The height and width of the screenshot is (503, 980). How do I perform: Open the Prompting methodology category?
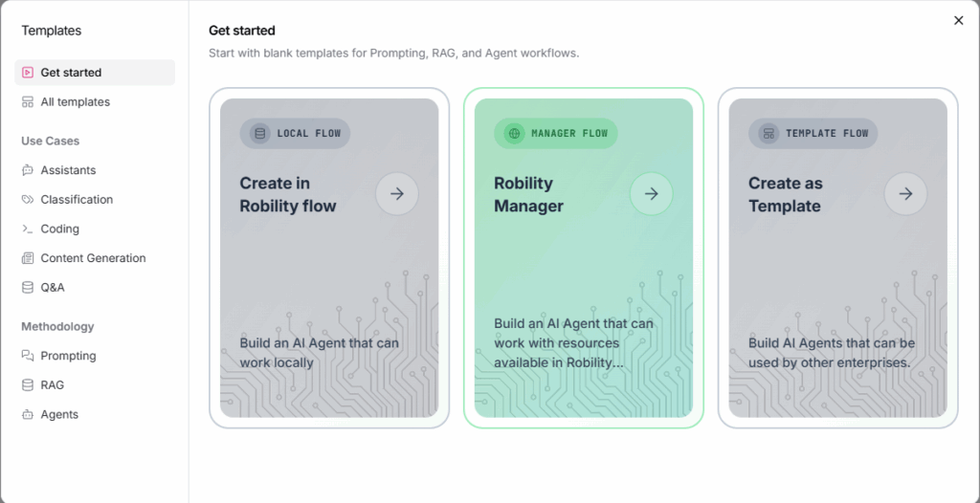68,356
